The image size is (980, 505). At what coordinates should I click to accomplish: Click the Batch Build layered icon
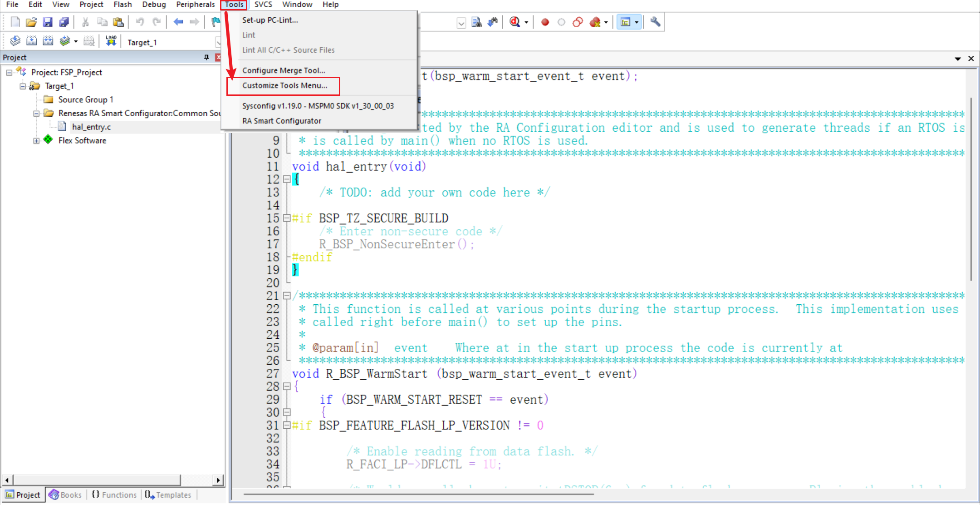click(65, 41)
